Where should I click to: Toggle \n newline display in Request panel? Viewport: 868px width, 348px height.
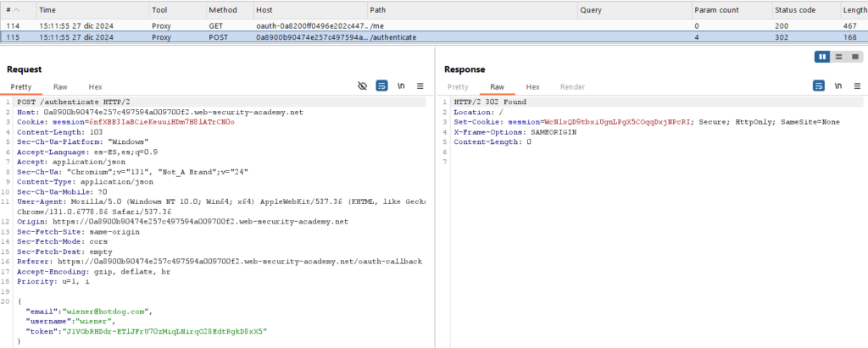401,86
